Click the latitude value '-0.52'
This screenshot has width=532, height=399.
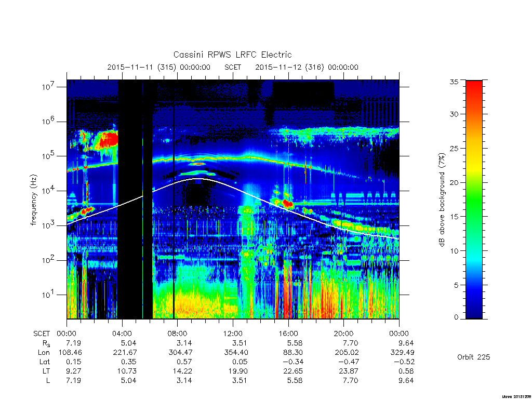tap(404, 362)
